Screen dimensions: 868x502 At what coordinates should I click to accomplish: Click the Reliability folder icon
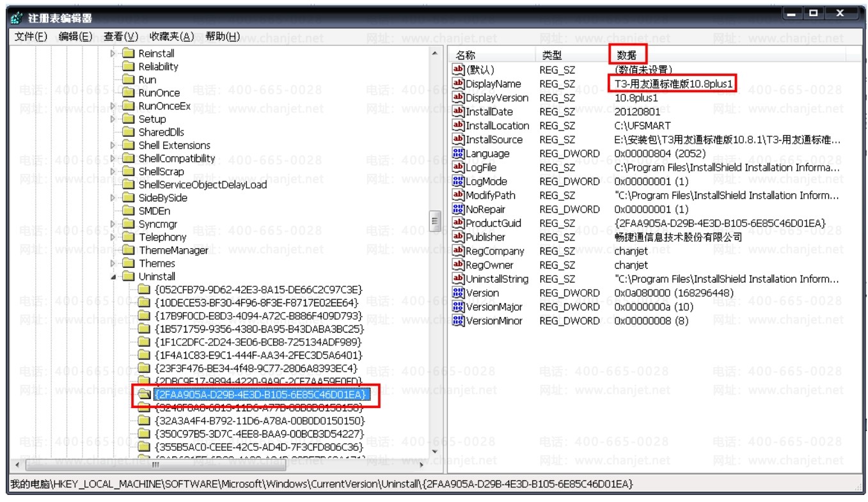128,67
